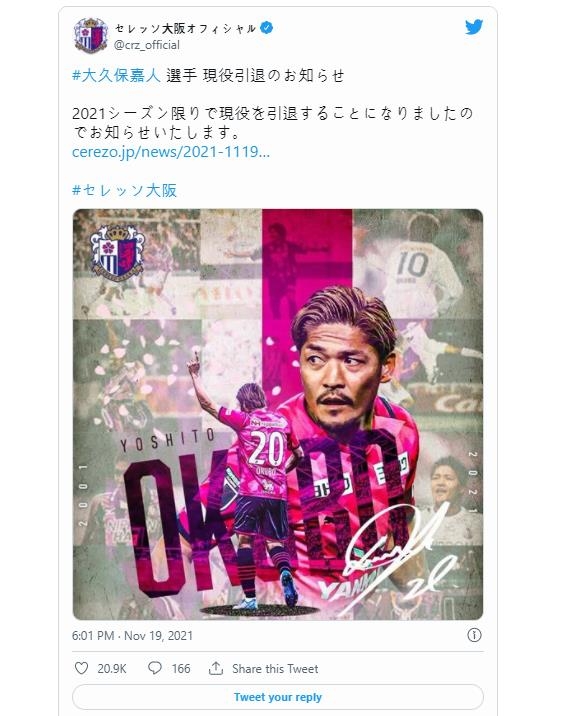Open the #セレッソ大阪 hashtag
566x716 pixels.
[124, 190]
